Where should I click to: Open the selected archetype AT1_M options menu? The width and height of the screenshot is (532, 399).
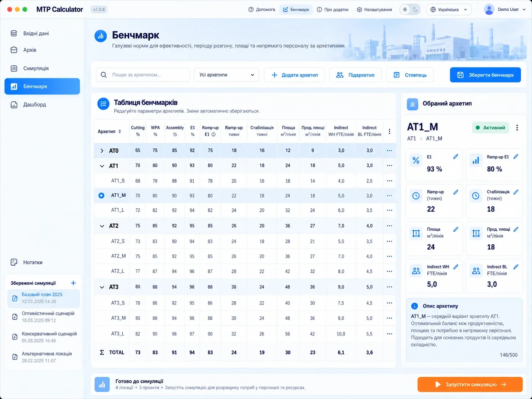pos(517,127)
